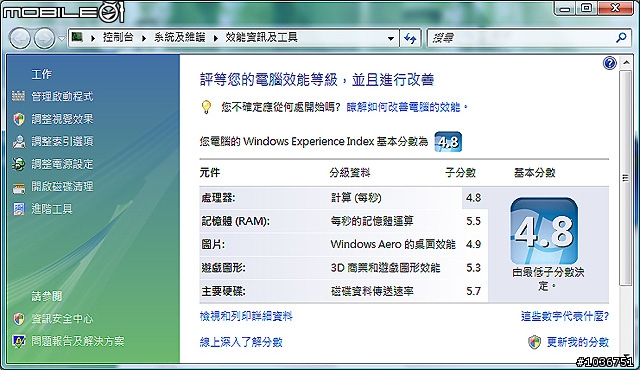Click the vertical scrollbar thumb
Screen dimensions: 640x370
626,178
